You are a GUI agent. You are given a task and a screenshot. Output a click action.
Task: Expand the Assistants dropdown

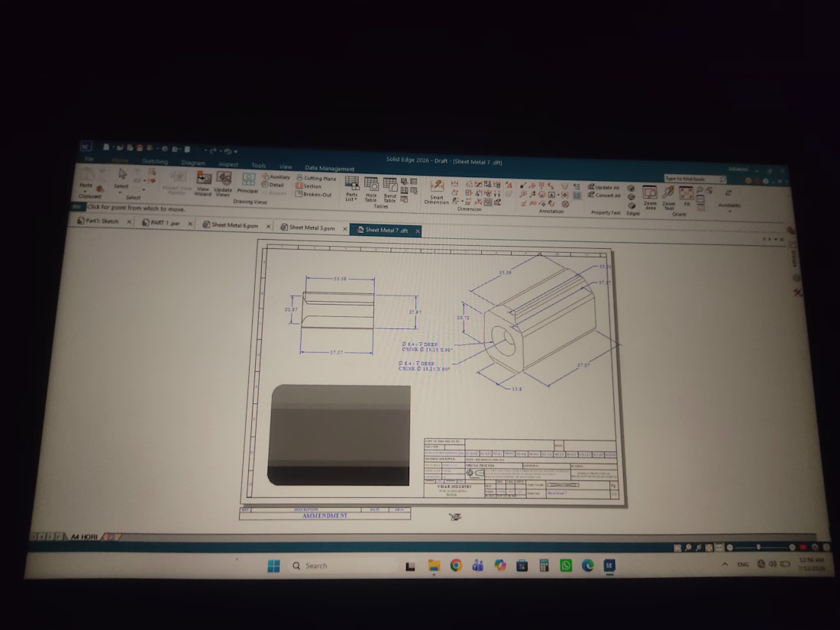(729, 211)
